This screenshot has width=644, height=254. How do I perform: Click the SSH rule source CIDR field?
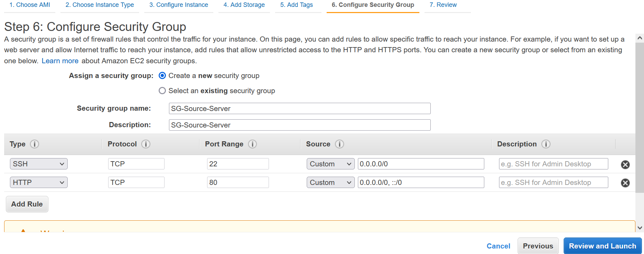[x=421, y=164]
